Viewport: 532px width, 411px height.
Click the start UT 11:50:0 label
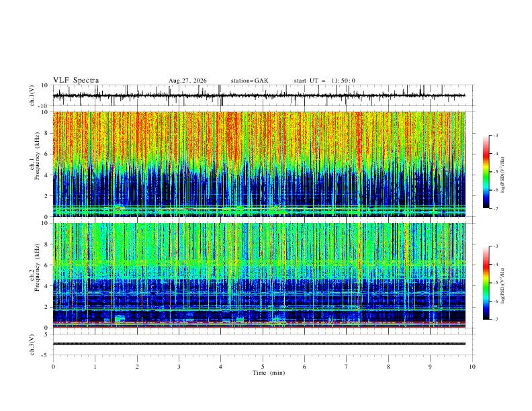324,81
